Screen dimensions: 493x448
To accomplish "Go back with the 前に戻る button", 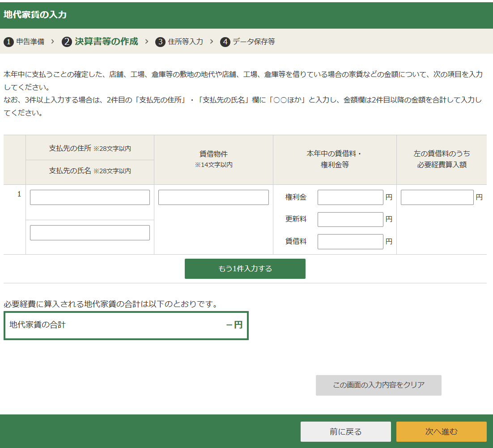I will [x=345, y=432].
